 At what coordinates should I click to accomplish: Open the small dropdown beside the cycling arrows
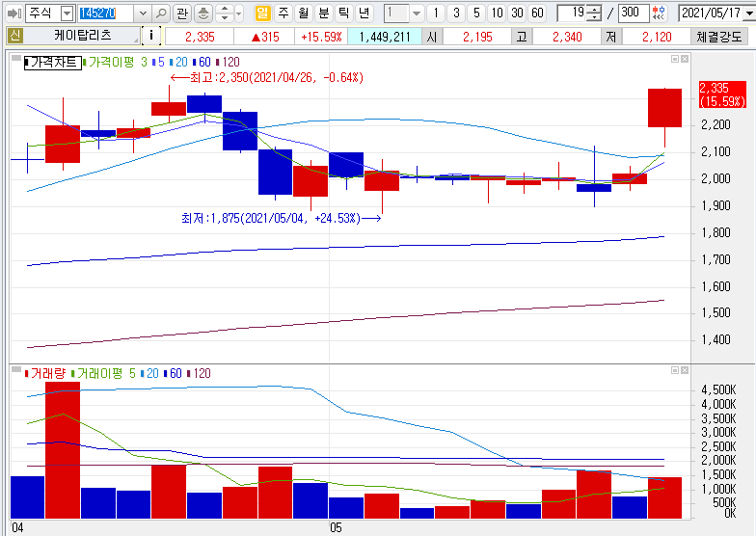pos(239,13)
